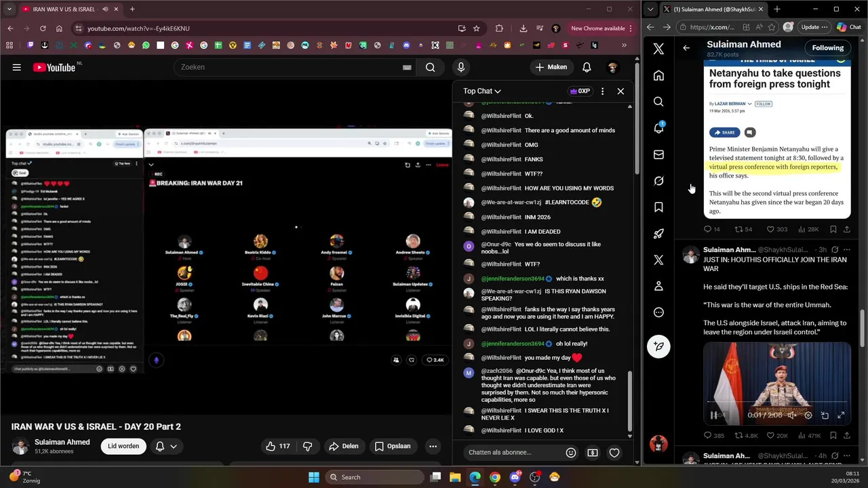Open the Sulaiman Ahmed channel name link
This screenshot has height=488, width=868.
point(62,442)
